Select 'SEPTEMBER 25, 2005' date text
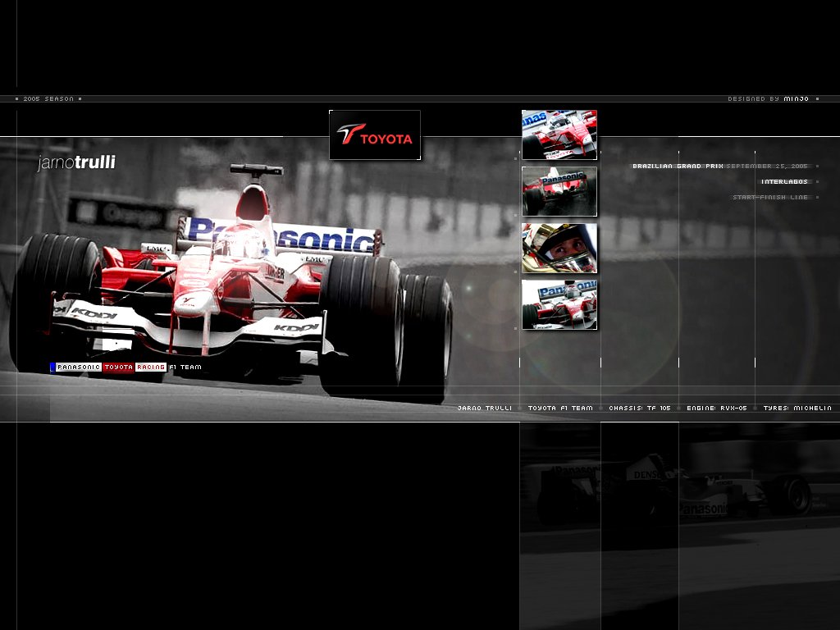The image size is (840, 630). pyautogui.click(x=767, y=166)
